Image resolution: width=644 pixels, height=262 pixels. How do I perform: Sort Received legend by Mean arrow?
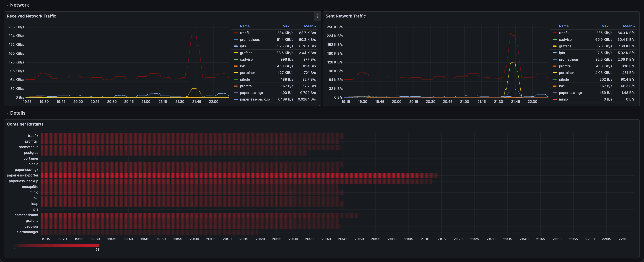[315, 26]
